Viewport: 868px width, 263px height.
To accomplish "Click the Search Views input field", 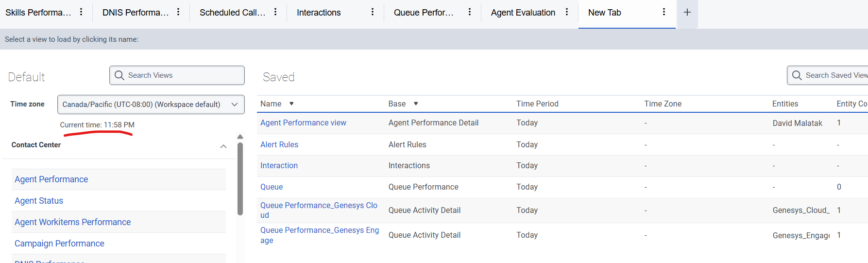I will [182, 75].
